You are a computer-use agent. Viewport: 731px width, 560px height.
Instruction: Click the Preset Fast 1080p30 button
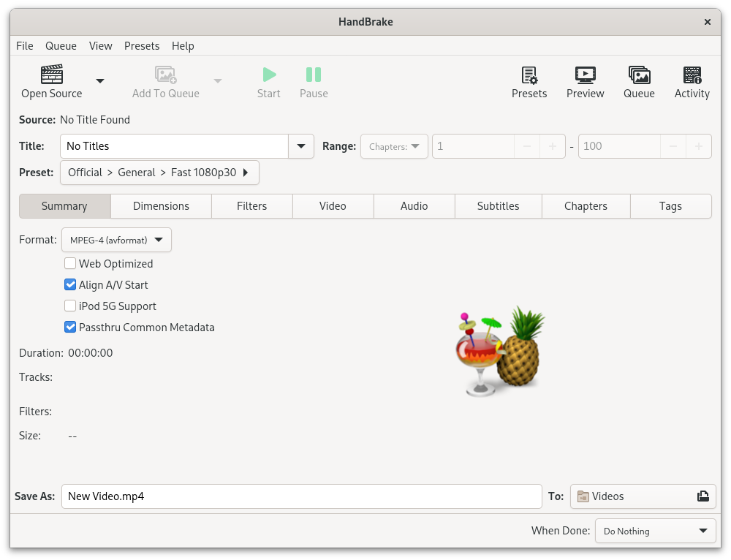(159, 173)
